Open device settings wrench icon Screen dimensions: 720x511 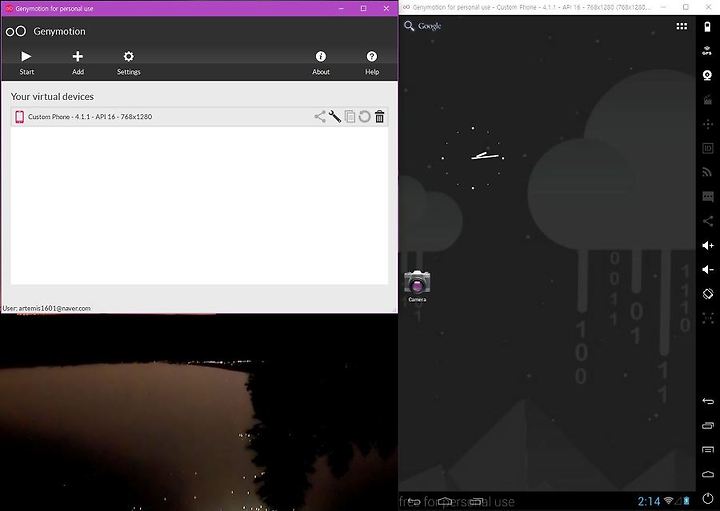(x=335, y=117)
